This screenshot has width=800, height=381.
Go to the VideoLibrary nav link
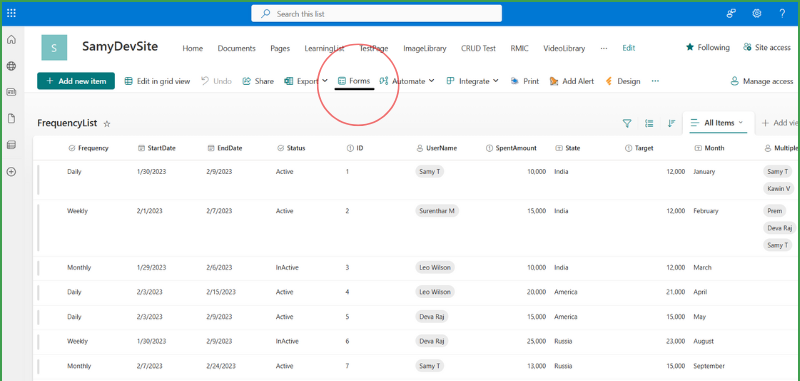point(564,48)
